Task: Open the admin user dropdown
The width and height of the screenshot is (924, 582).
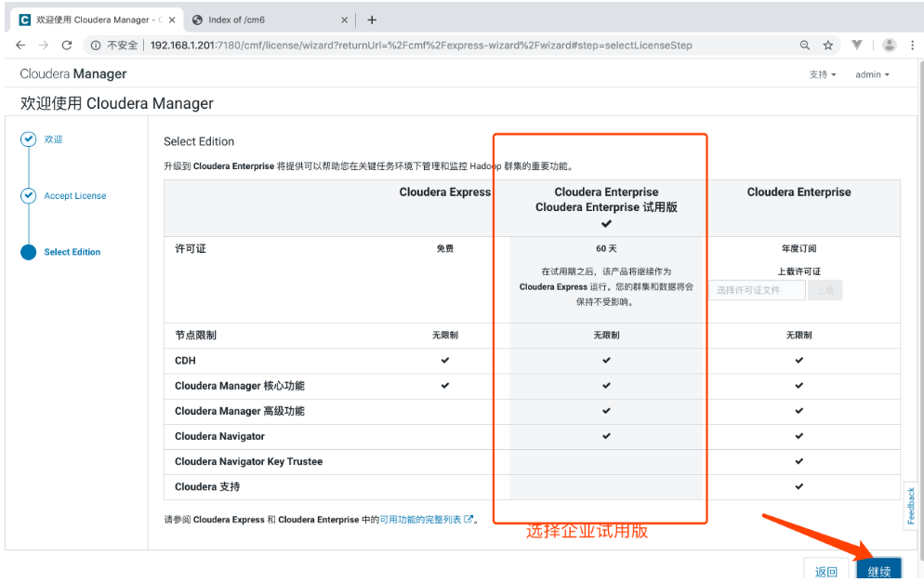Action: coord(872,74)
